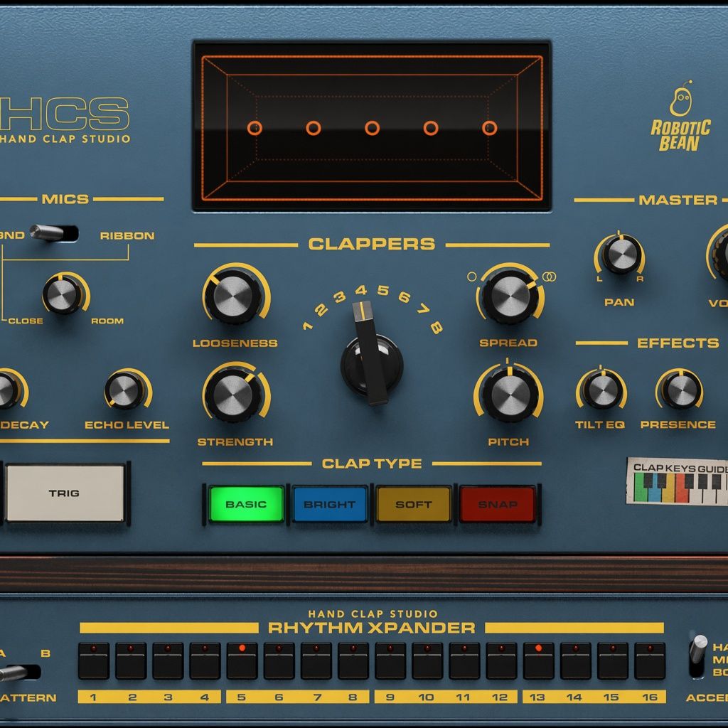This screenshot has height=728, width=728.
Task: Click the Echo Level knob
Action: coord(124,390)
